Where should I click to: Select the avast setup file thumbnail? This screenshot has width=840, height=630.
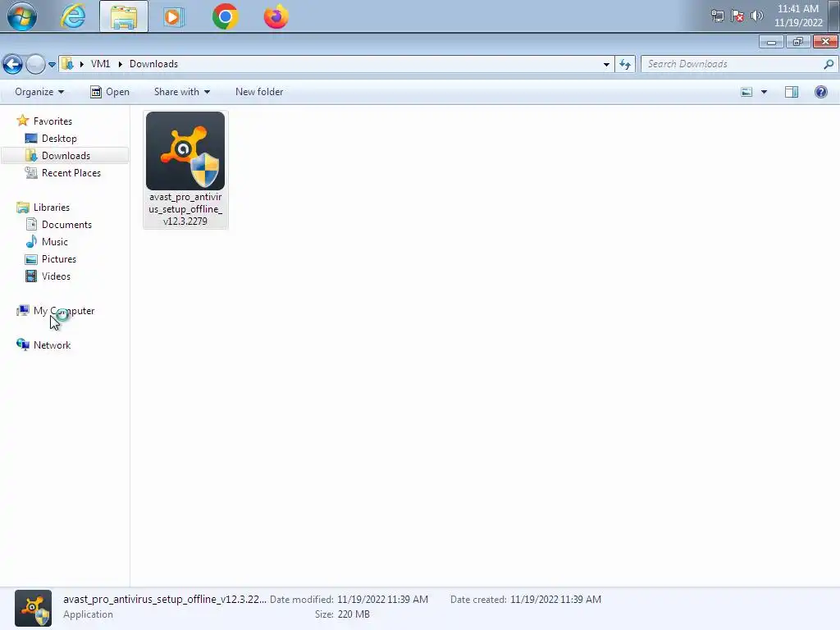(185, 151)
